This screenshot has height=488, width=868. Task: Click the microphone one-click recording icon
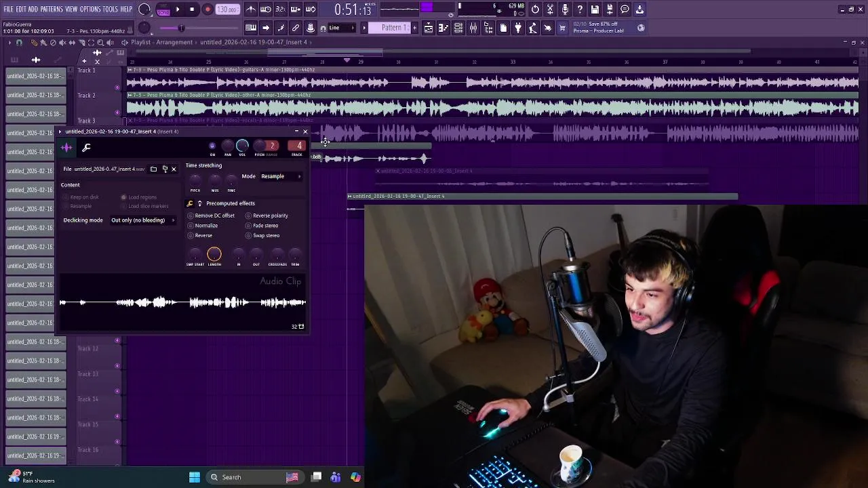pos(565,9)
